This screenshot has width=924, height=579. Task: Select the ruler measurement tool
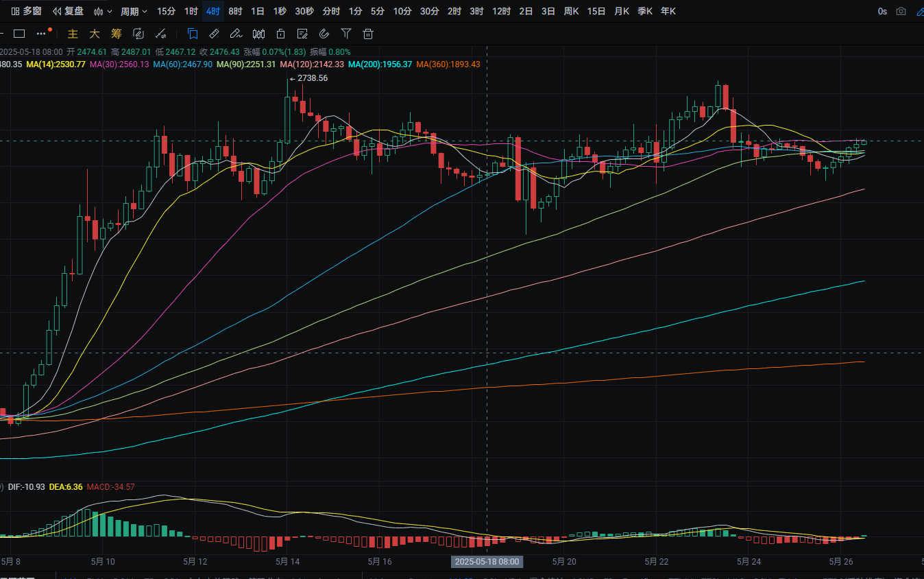214,34
